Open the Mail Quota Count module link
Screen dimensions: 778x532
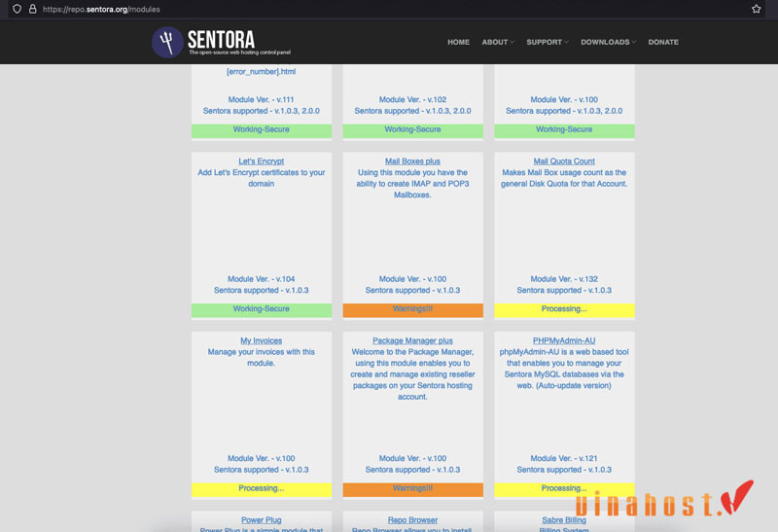(564, 161)
